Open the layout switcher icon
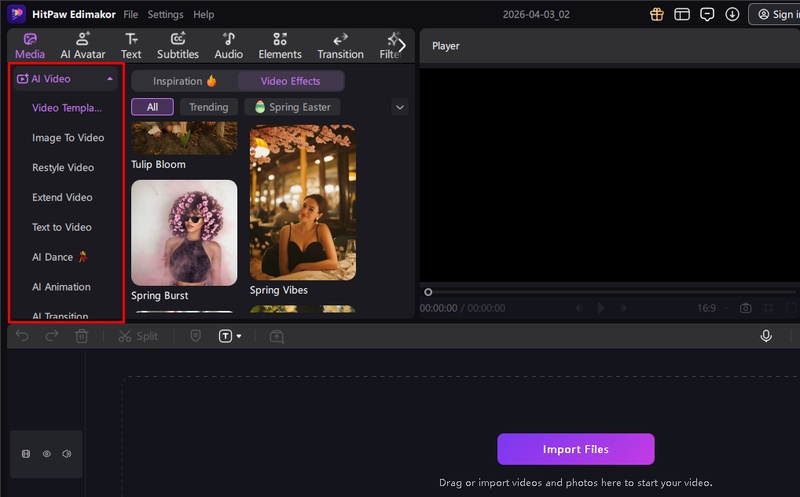The width and height of the screenshot is (800, 497). tap(682, 15)
